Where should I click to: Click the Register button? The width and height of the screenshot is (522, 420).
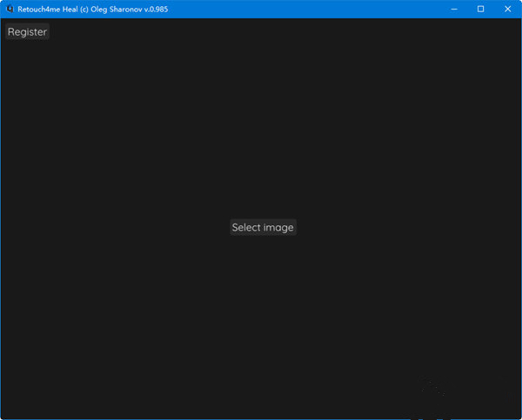pos(27,32)
